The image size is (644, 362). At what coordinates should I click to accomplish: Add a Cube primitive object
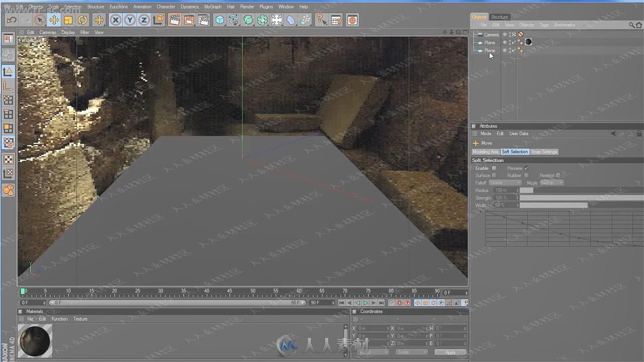pos(220,20)
